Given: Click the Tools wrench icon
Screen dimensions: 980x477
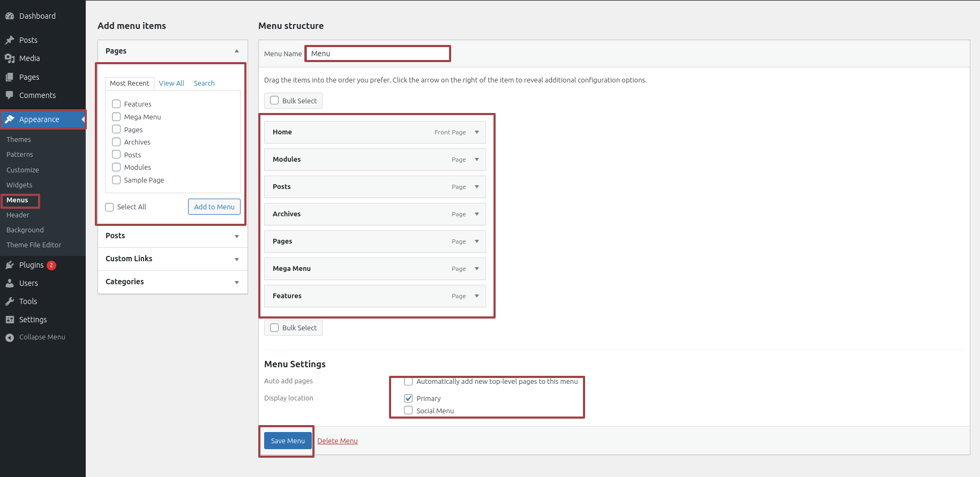Looking at the screenshot, I should 10,301.
